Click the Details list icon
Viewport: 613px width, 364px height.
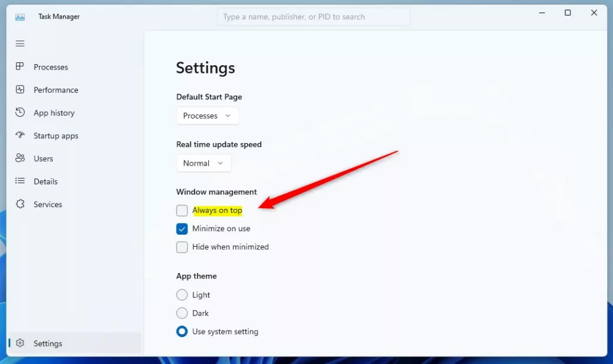[x=20, y=181]
